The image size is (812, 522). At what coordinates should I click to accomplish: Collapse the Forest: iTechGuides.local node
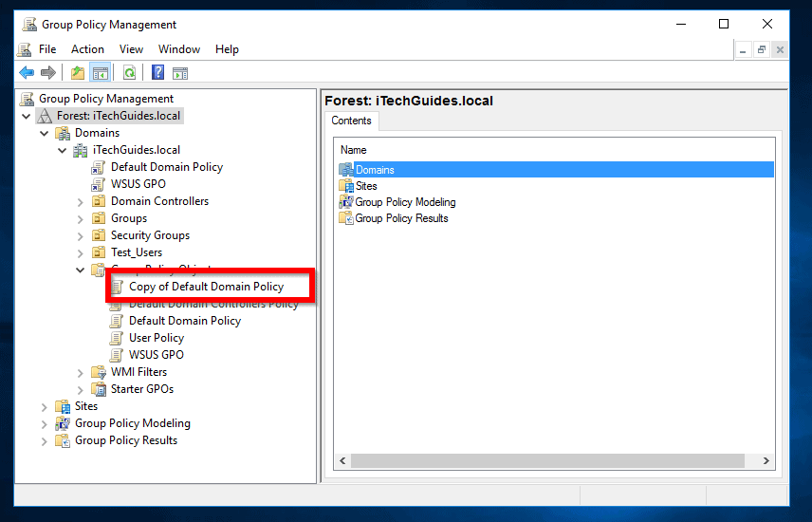point(27,116)
